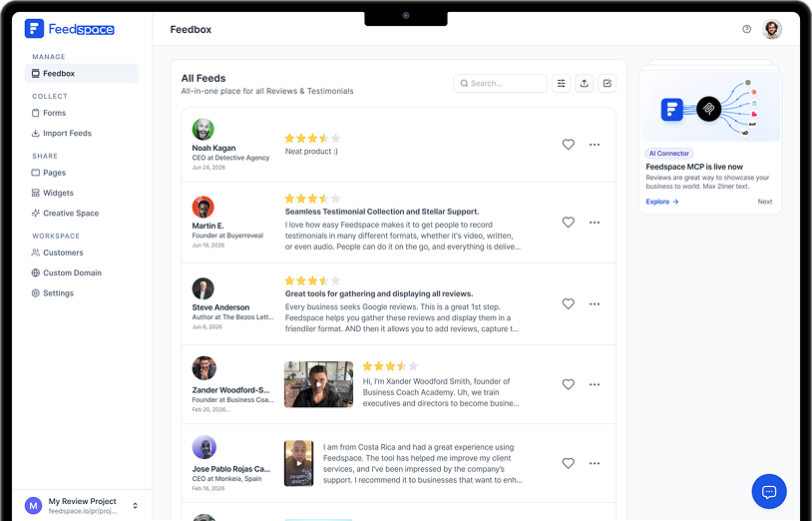Favorite Jose Pablo Rojas's review
Screen dimensions: 812x521
pyautogui.click(x=568, y=463)
